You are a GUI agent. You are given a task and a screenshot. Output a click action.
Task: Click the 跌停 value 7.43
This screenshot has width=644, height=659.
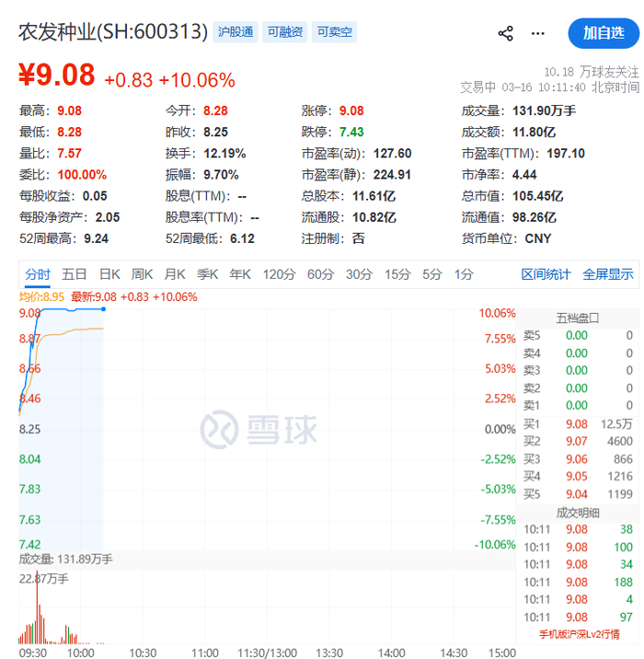(x=351, y=133)
